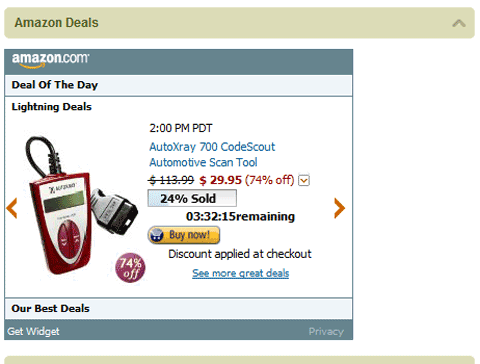Click the Get Widget link
This screenshot has width=480, height=364.
click(x=33, y=331)
